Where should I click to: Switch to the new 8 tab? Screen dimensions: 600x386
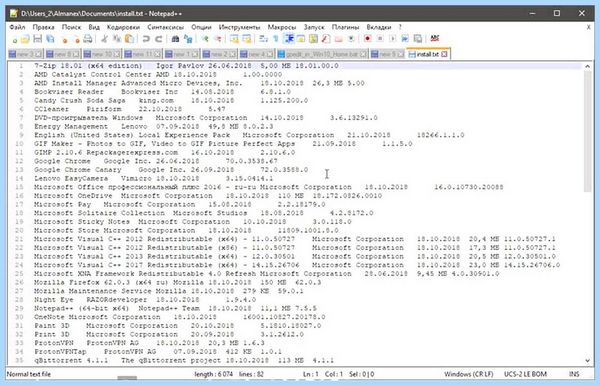coord(63,54)
